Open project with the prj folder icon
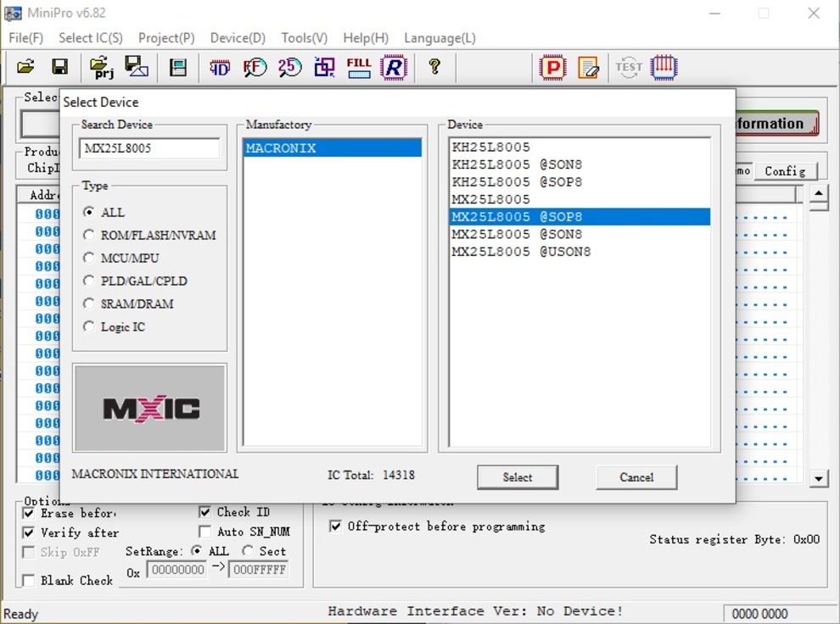 (102, 68)
